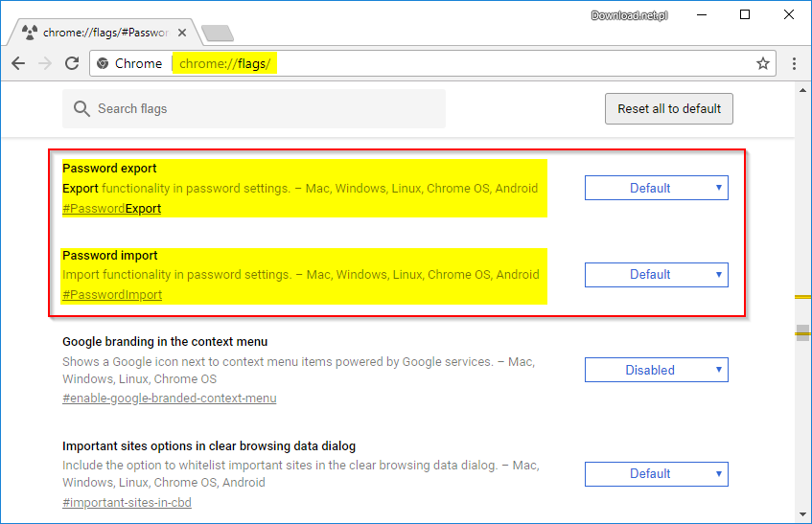Click the Shows a Google icon description
The image size is (812, 524).
[x=299, y=371]
